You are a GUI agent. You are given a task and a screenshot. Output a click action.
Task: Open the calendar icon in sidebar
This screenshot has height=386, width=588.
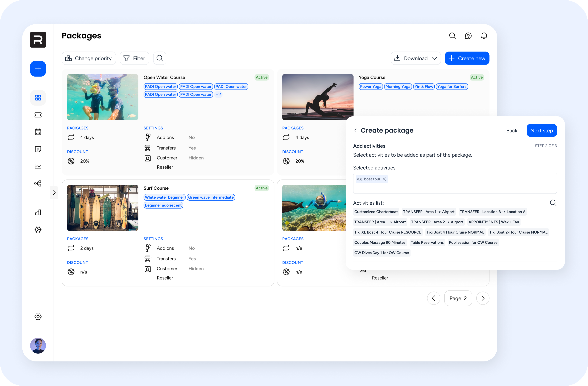click(x=38, y=132)
